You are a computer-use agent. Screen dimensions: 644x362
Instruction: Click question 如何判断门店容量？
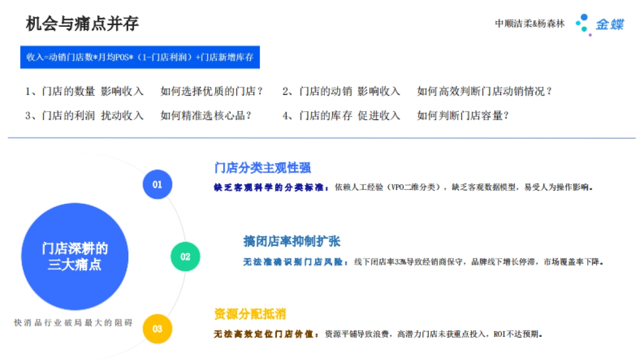pos(462,115)
